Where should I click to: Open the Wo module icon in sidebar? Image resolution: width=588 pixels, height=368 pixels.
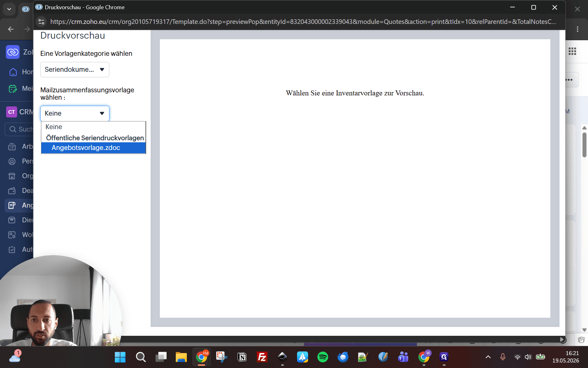pyautogui.click(x=12, y=235)
